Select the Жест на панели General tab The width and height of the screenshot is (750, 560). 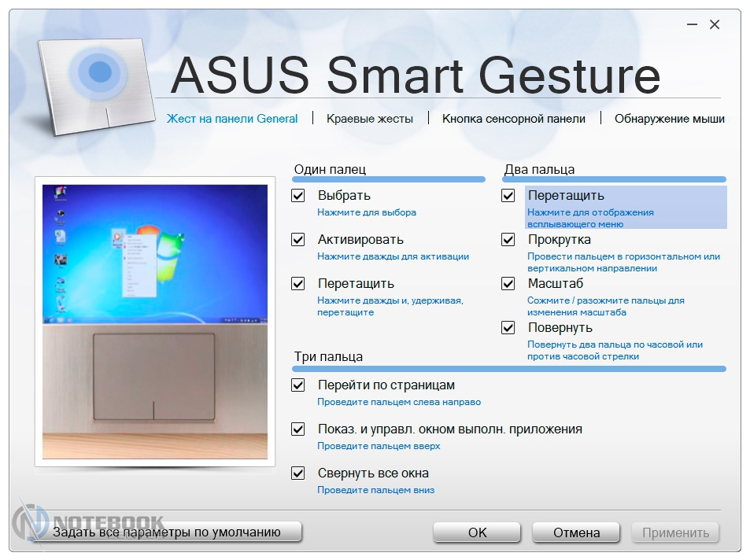(x=232, y=119)
